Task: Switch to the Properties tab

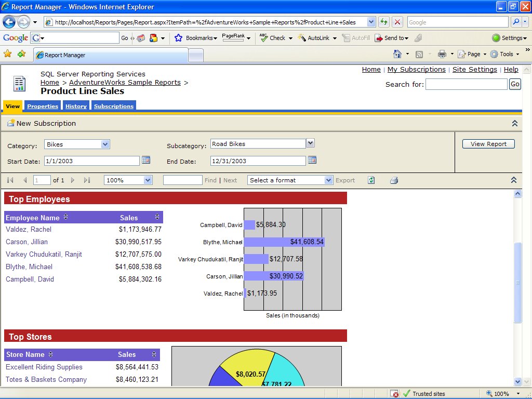Action: (x=43, y=106)
